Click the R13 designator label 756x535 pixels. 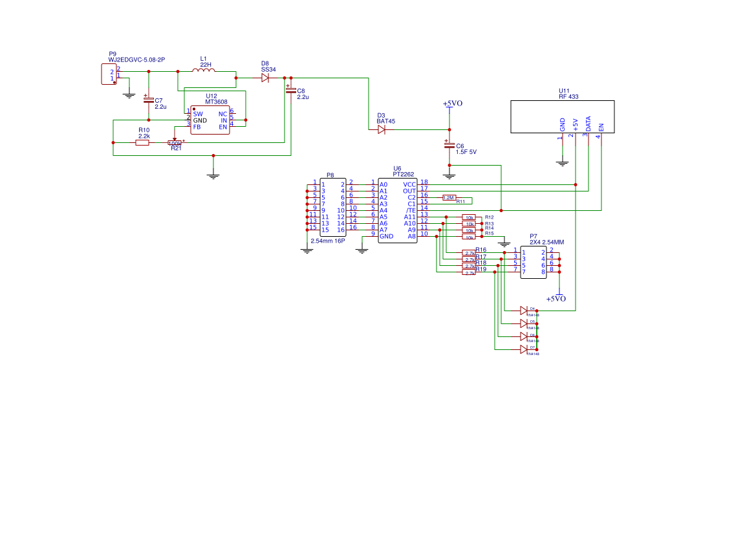pyautogui.click(x=490, y=224)
